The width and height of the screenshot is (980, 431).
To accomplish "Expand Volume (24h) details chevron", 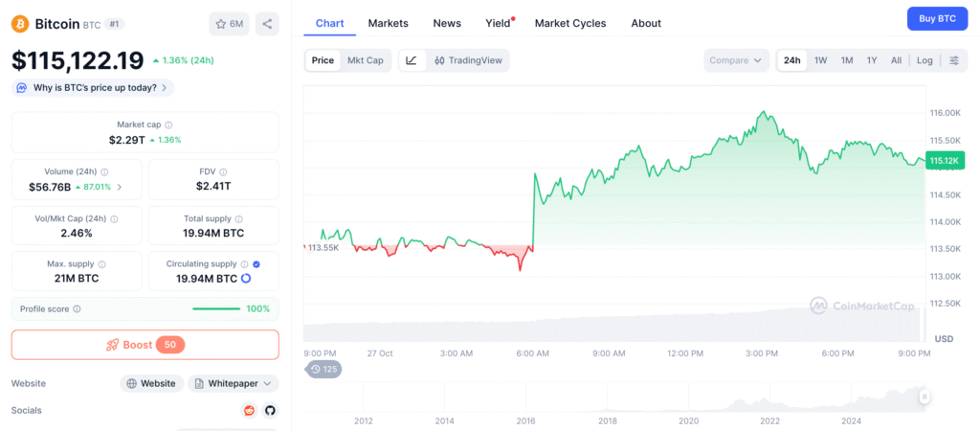I will [x=120, y=187].
